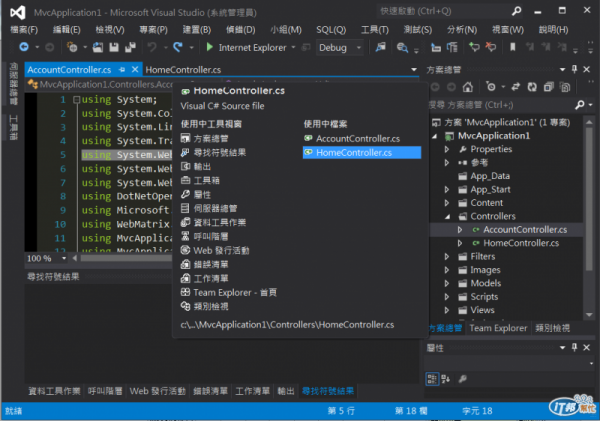Click the Save toolbar icon
The width and height of the screenshot is (600, 421).
coord(114,47)
